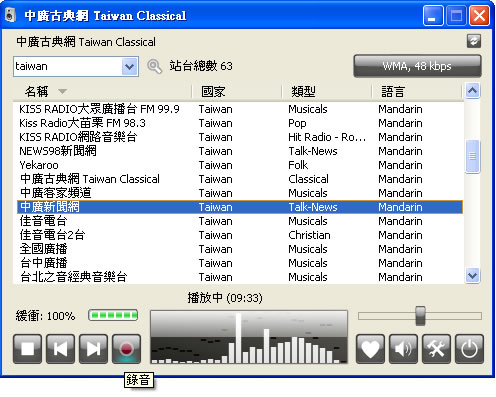Click the WMA, 48 kbps button
Screen dimensions: 496x397
(417, 66)
